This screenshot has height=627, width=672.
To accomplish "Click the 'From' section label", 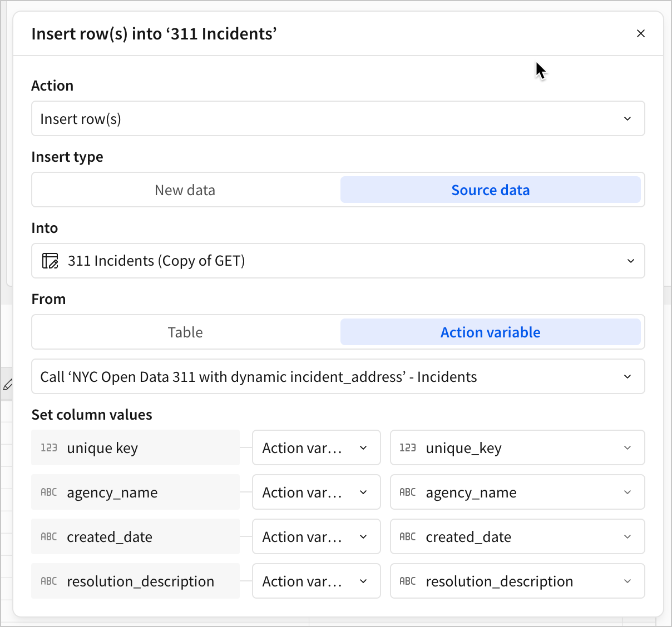I will pyautogui.click(x=48, y=299).
